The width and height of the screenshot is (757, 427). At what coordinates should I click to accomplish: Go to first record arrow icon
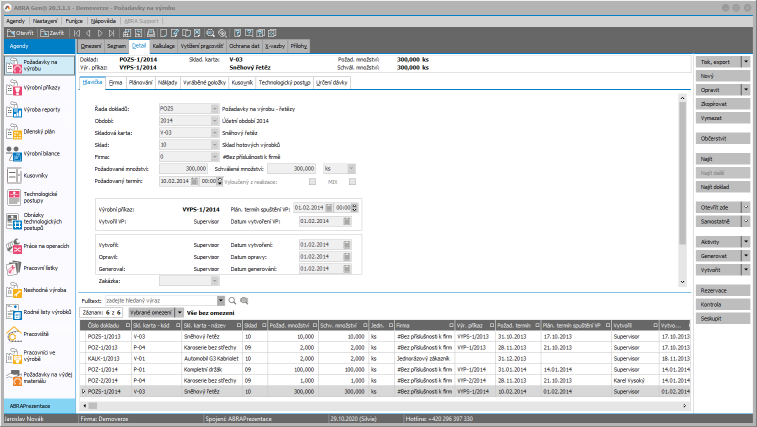pyautogui.click(x=77, y=33)
